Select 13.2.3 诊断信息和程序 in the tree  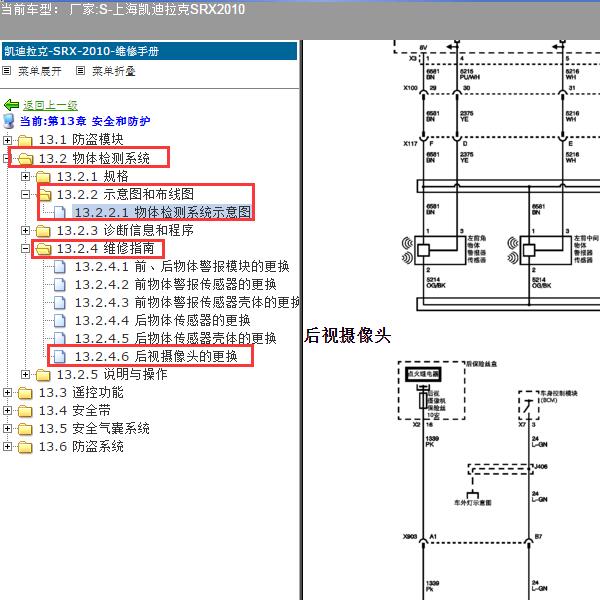tap(125, 230)
